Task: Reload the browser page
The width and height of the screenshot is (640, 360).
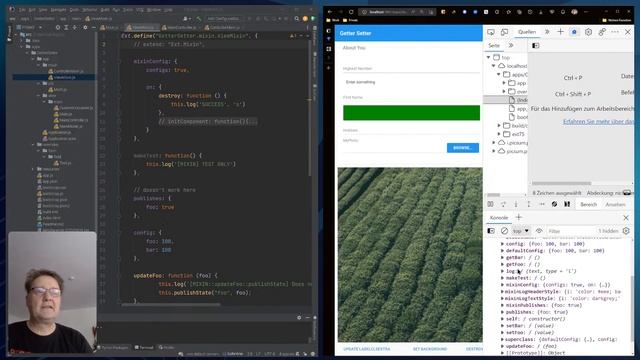Action: pyautogui.click(x=351, y=12)
